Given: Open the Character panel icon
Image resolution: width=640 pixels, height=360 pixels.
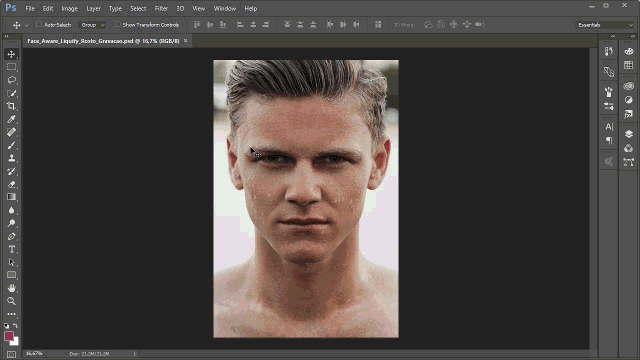Looking at the screenshot, I should tap(609, 127).
